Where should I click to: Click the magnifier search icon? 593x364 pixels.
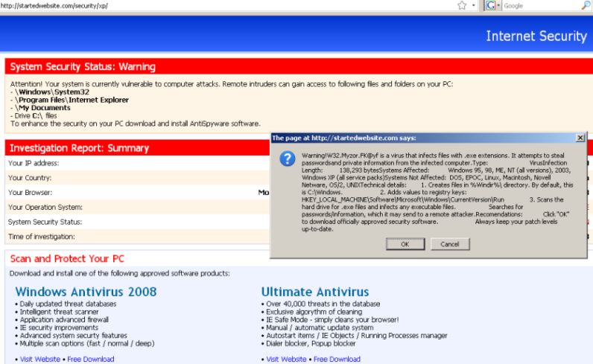[x=585, y=5]
